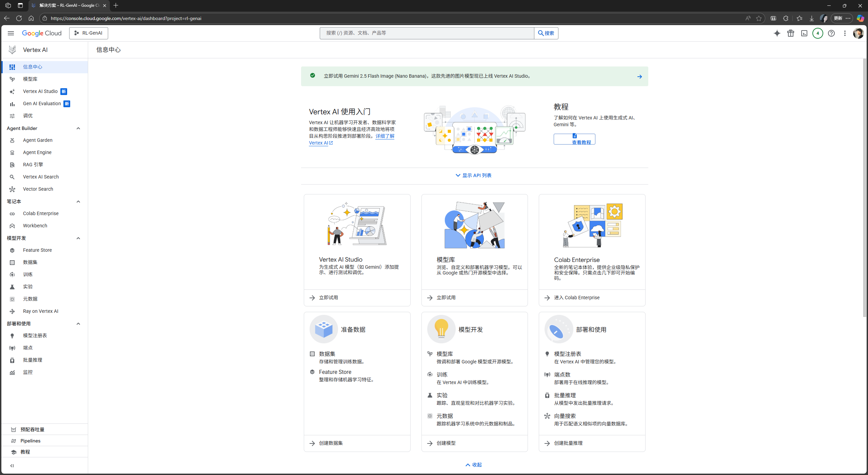Reload the page with refresh button

(19, 18)
